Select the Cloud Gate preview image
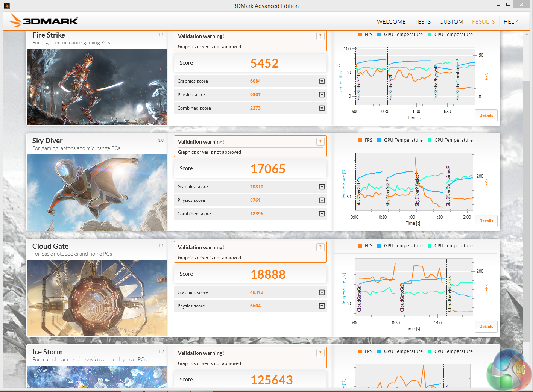Image resolution: width=533 pixels, height=392 pixels. pyautogui.click(x=97, y=298)
